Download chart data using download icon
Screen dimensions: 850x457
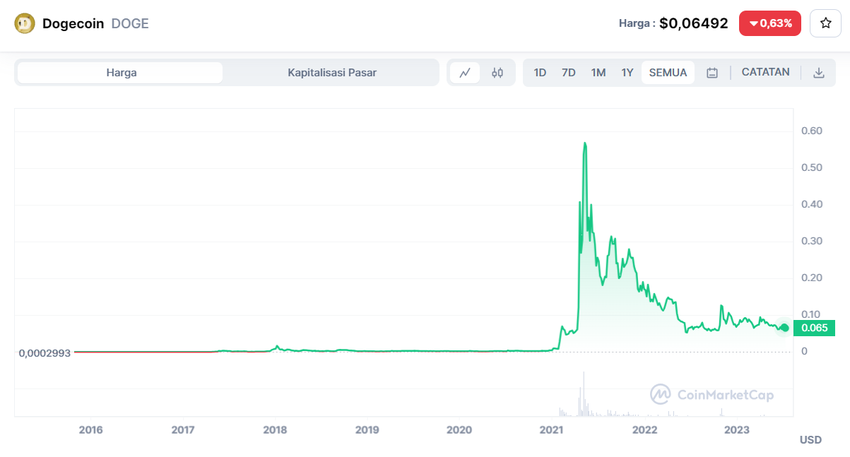click(x=819, y=73)
